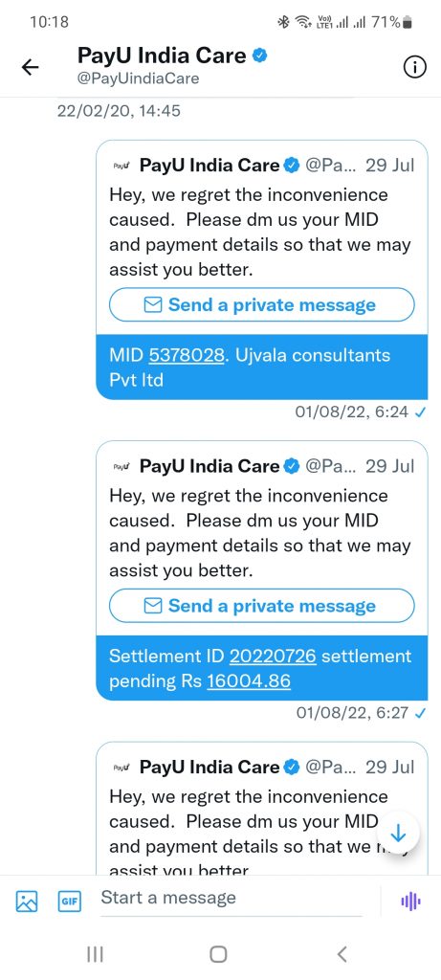Image resolution: width=441 pixels, height=980 pixels.
Task: Tap the PayU avatar in the first tweet card
Action: click(121, 166)
